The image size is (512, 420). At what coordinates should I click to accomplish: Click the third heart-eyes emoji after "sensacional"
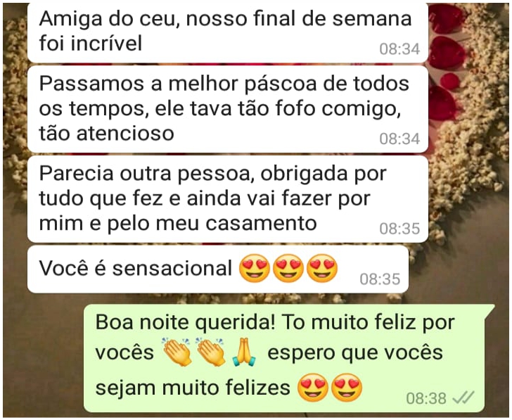[x=322, y=268]
